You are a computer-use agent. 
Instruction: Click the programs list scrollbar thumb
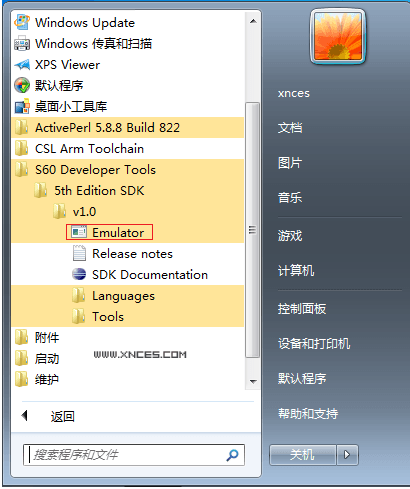(252, 230)
